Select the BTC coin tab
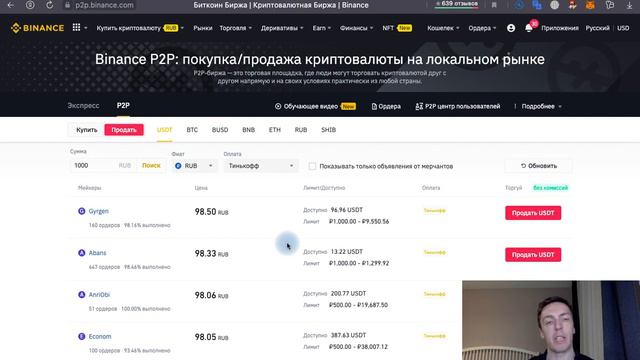This screenshot has height=360, width=640. coord(192,130)
